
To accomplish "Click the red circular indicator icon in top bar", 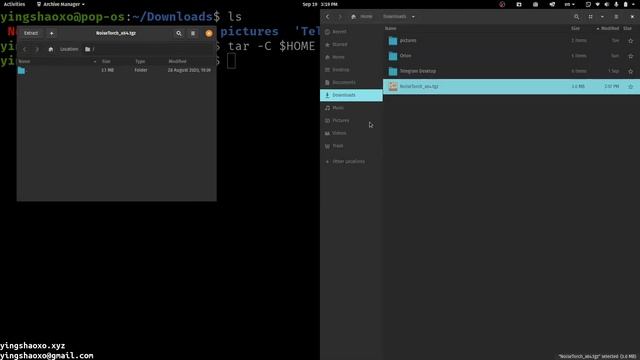I will click(502, 4).
